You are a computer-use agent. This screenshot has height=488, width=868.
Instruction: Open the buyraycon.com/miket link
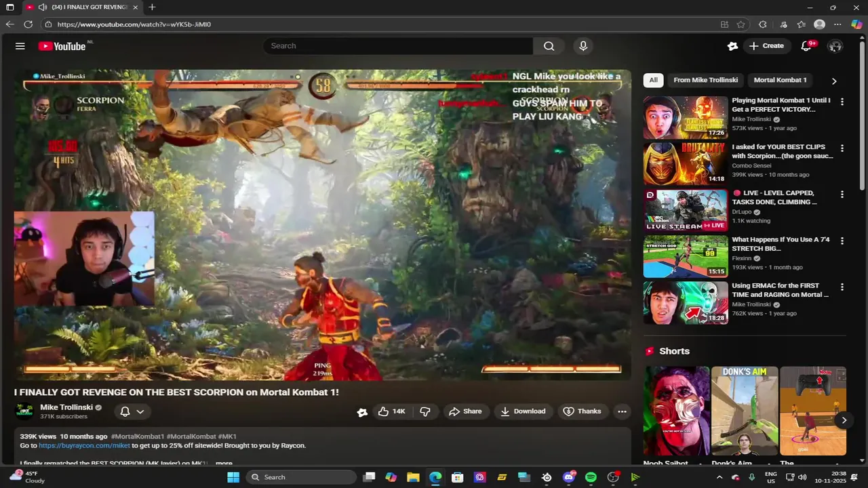pyautogui.click(x=84, y=445)
